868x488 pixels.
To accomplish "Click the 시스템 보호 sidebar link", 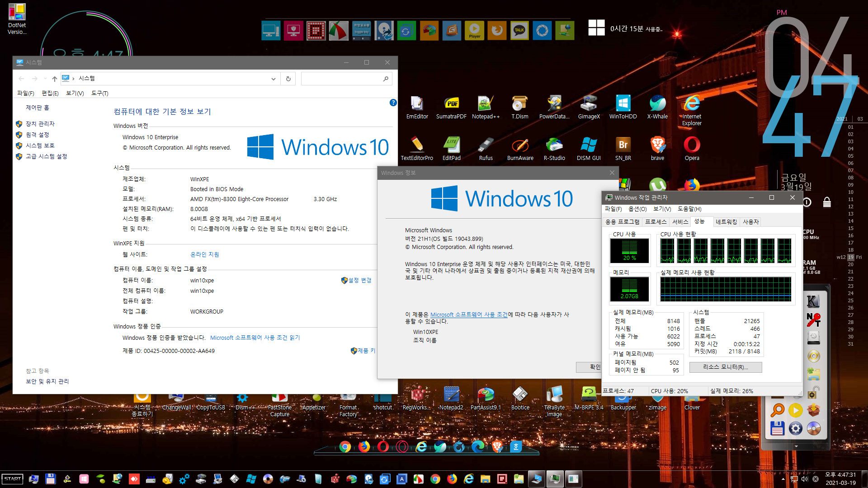I will [40, 145].
